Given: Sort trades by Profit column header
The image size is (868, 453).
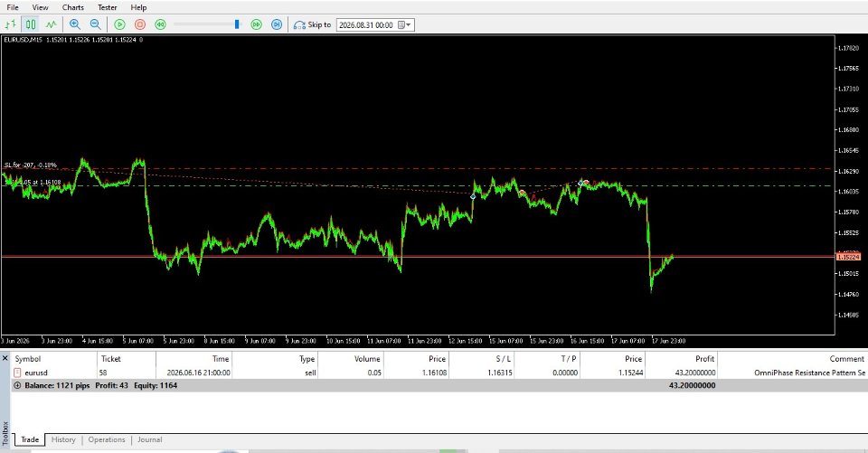Looking at the screenshot, I should (682, 358).
